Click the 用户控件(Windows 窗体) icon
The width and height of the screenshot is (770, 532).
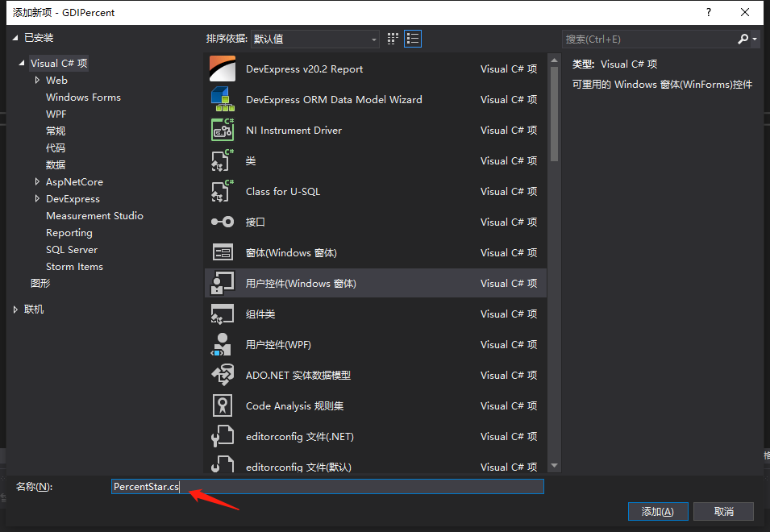pyautogui.click(x=223, y=283)
